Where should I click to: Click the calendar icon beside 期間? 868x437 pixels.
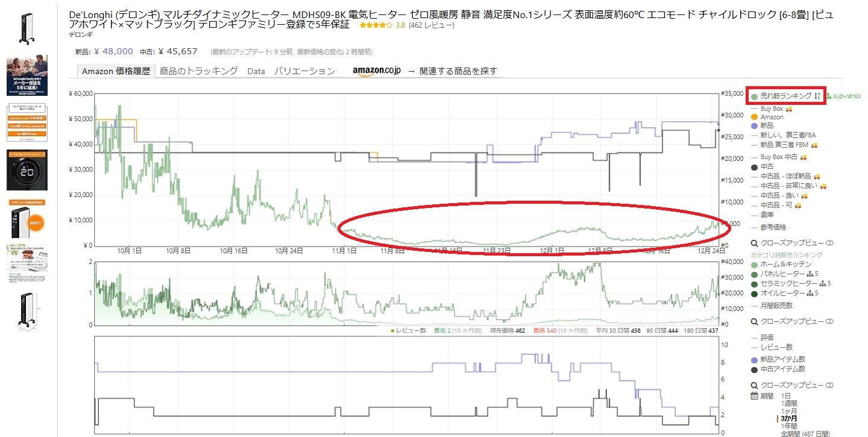click(754, 396)
